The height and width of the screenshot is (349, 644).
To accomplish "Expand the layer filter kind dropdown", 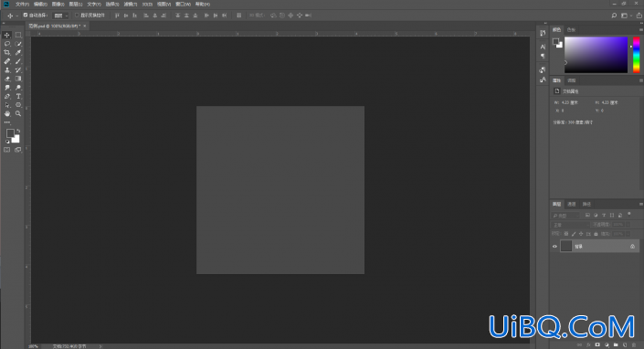I will click(x=566, y=215).
